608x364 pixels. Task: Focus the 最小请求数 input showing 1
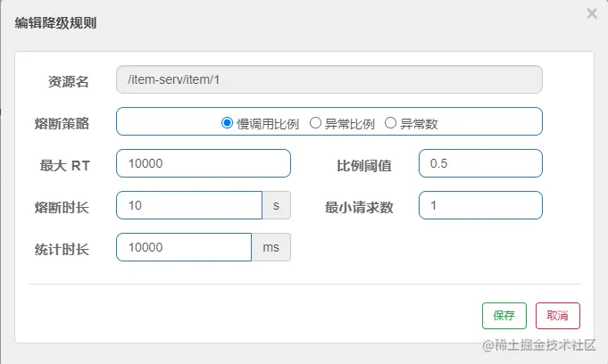[480, 205]
